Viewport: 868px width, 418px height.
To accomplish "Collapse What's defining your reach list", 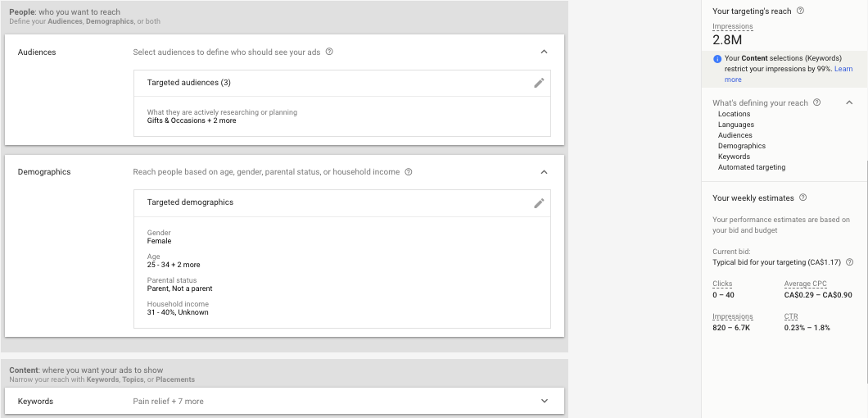I will pos(849,102).
